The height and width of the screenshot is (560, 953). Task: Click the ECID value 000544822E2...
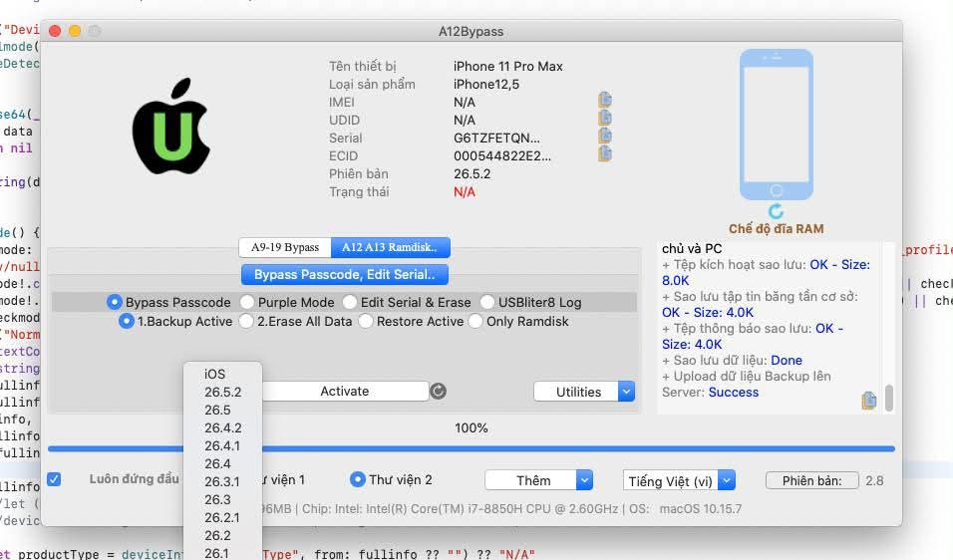tap(502, 156)
